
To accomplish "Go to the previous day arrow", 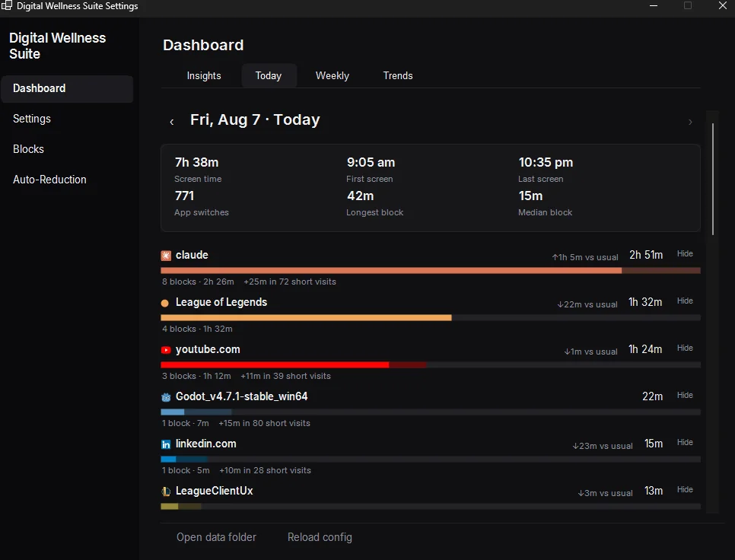I will point(171,122).
